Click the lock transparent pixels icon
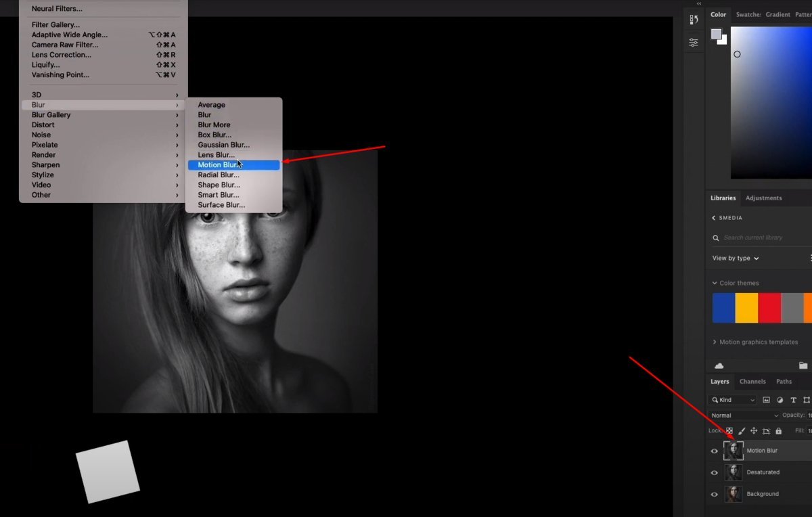This screenshot has height=517, width=812. [x=729, y=431]
